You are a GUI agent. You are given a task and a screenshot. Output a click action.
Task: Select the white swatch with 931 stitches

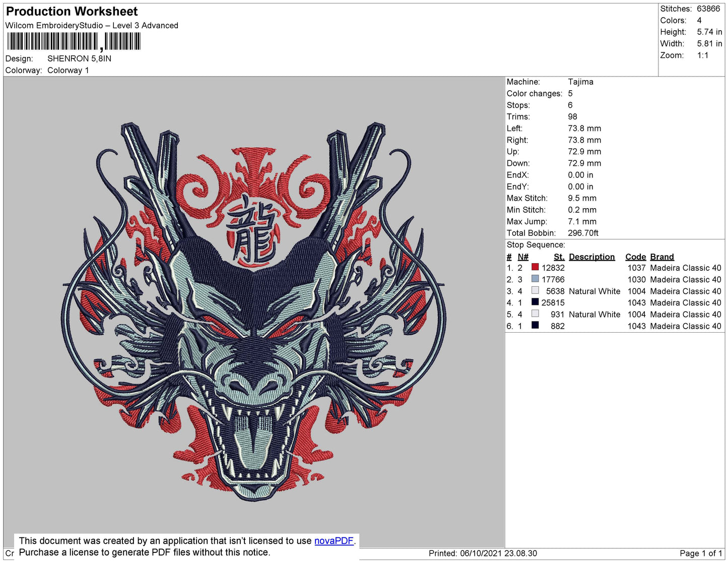click(535, 314)
